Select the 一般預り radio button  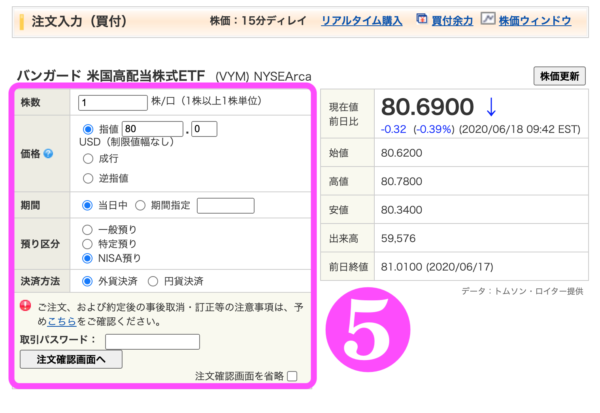(87, 230)
